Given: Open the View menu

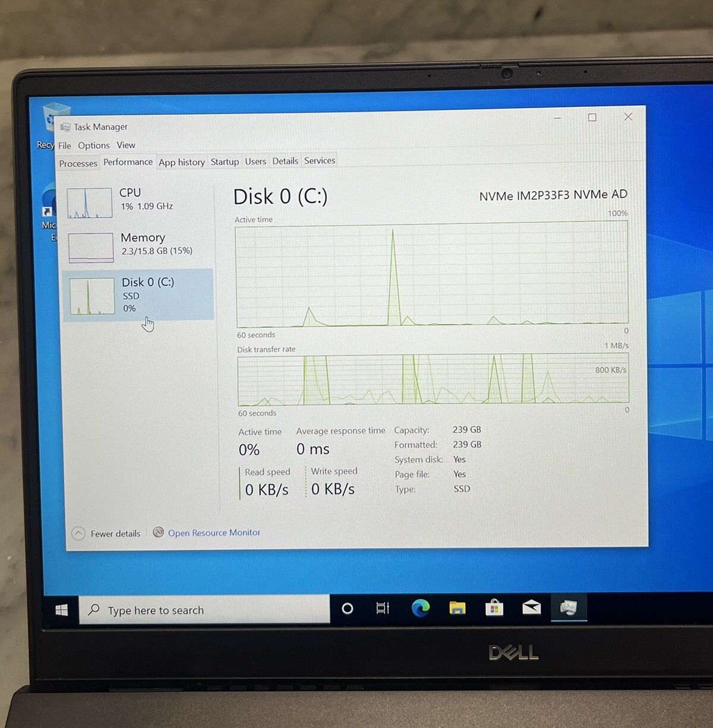Looking at the screenshot, I should (126, 145).
